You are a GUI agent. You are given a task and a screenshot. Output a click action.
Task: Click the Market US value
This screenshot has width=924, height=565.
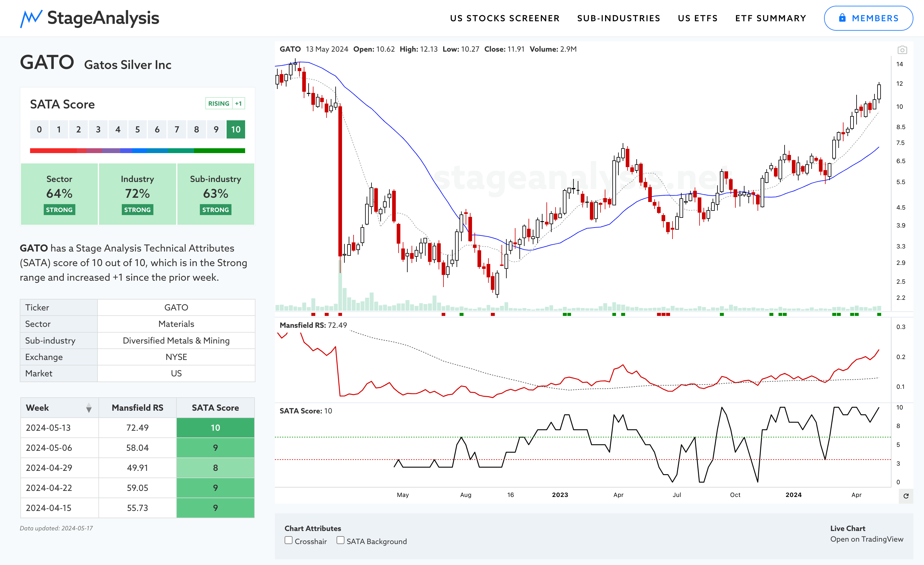(176, 373)
